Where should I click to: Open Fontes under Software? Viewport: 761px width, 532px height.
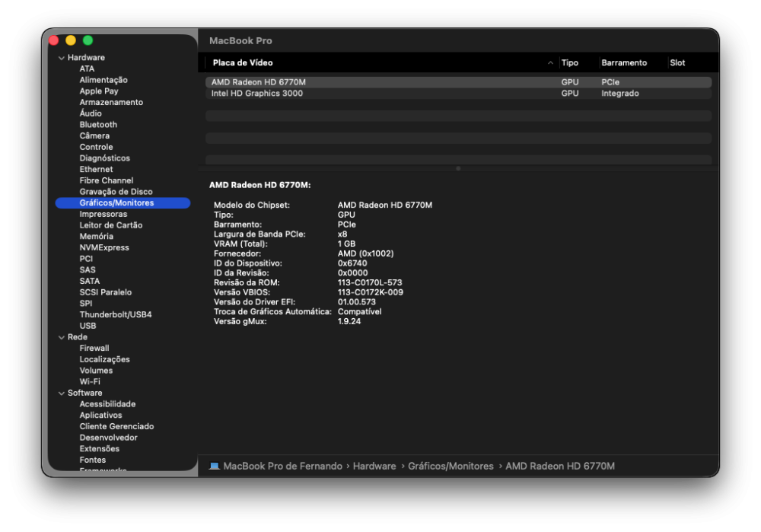pyautogui.click(x=92, y=460)
